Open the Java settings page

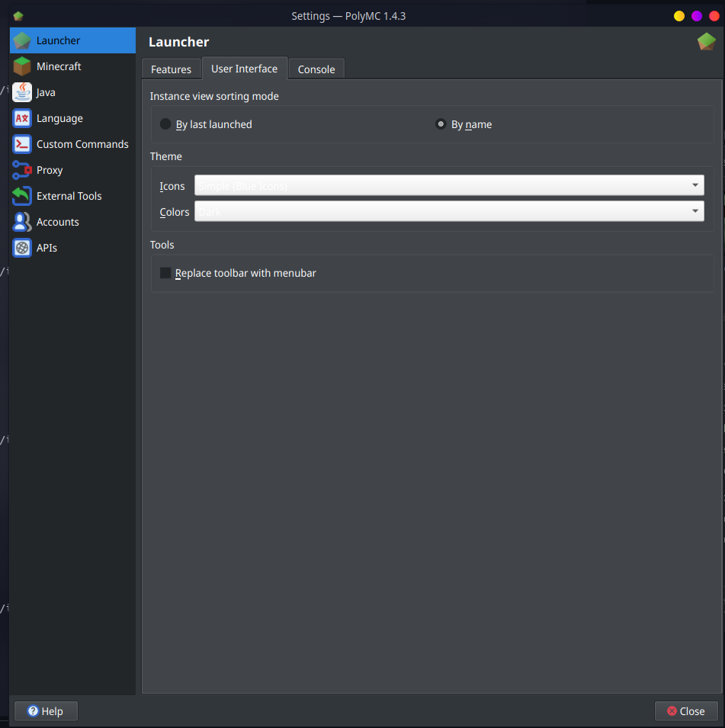46,92
